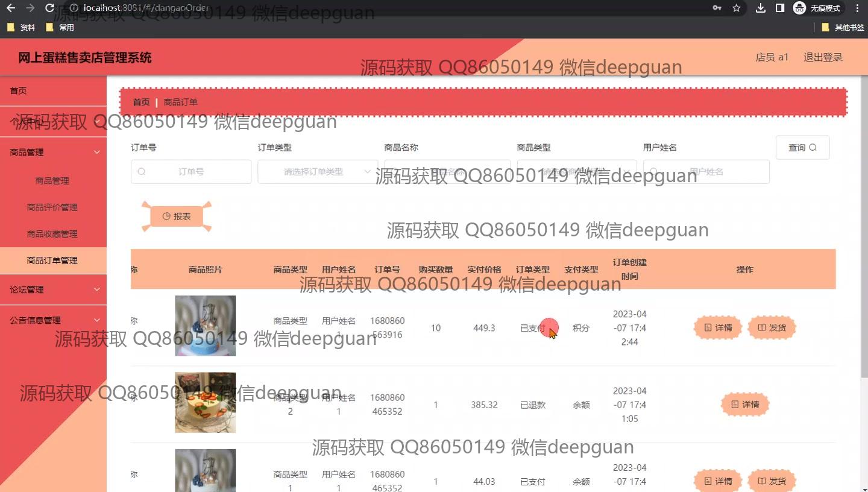The image size is (868, 492).
Task: Bookmark this page with the star icon
Action: pyautogui.click(x=736, y=8)
